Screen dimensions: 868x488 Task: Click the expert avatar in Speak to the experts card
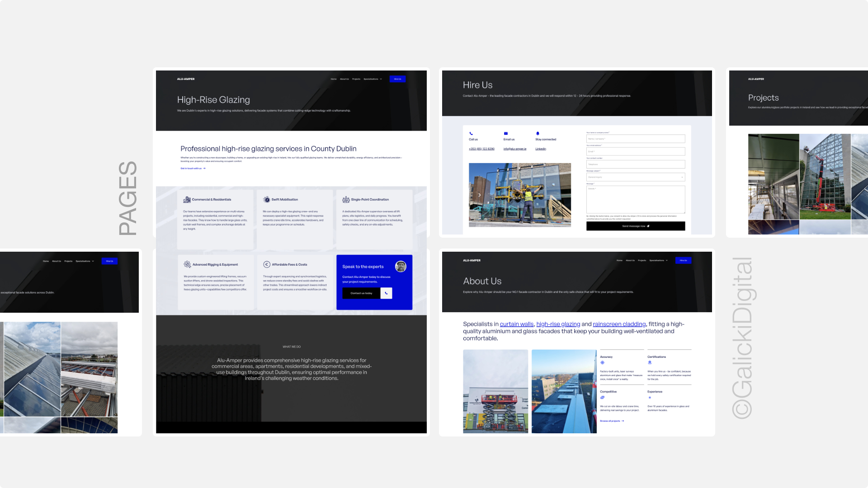(x=401, y=267)
